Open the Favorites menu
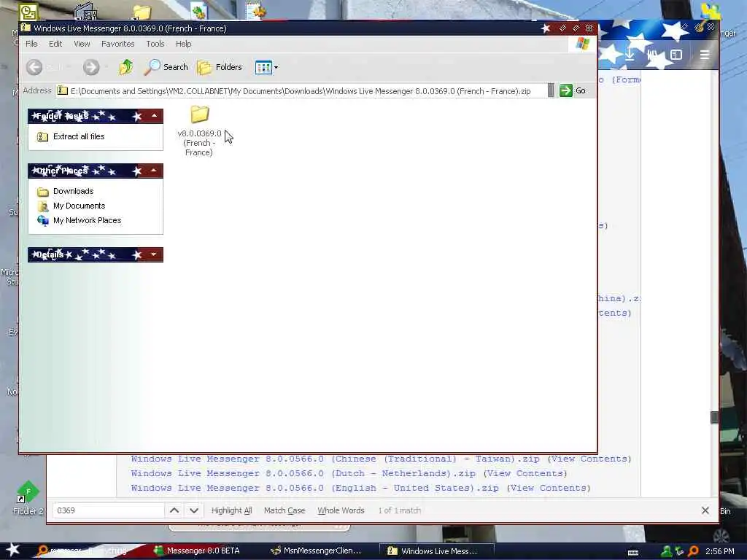This screenshot has width=747, height=560. click(x=117, y=44)
